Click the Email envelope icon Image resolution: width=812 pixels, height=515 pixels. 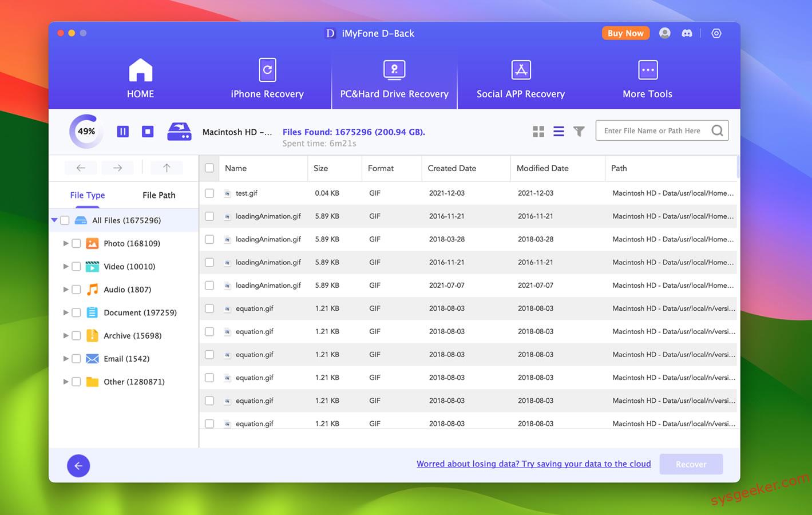92,359
